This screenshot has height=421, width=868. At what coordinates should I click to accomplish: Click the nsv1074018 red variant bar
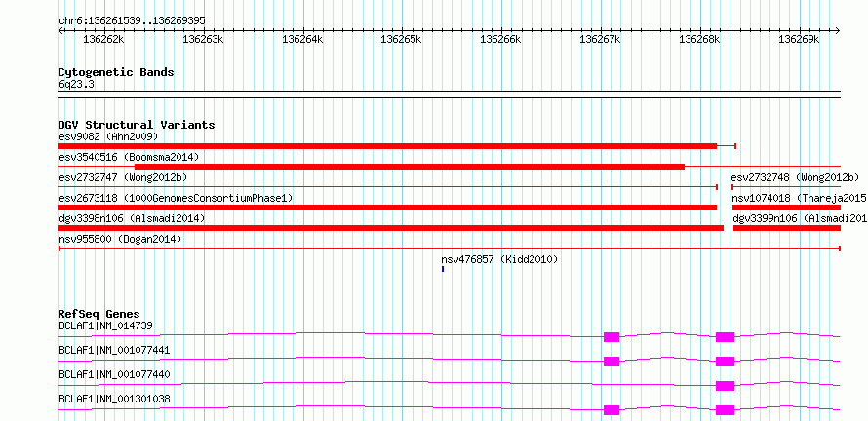[786, 208]
